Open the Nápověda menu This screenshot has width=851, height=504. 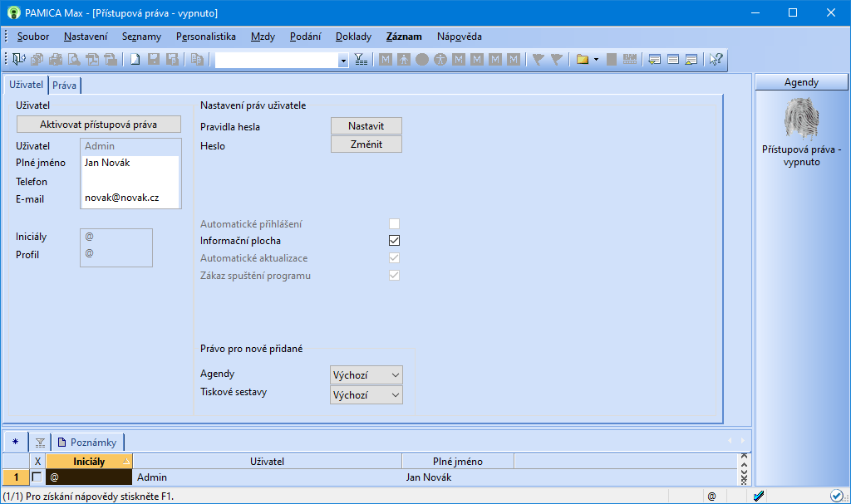tap(459, 37)
